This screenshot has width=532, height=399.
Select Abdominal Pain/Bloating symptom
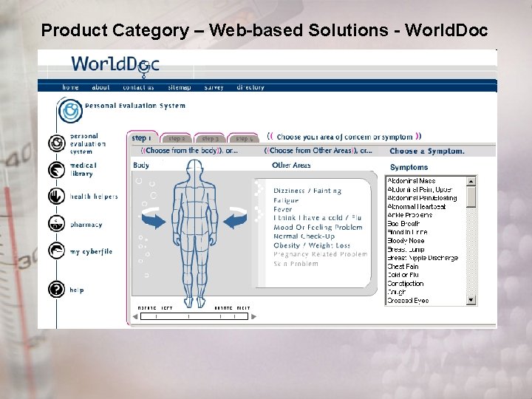pyautogui.click(x=422, y=198)
